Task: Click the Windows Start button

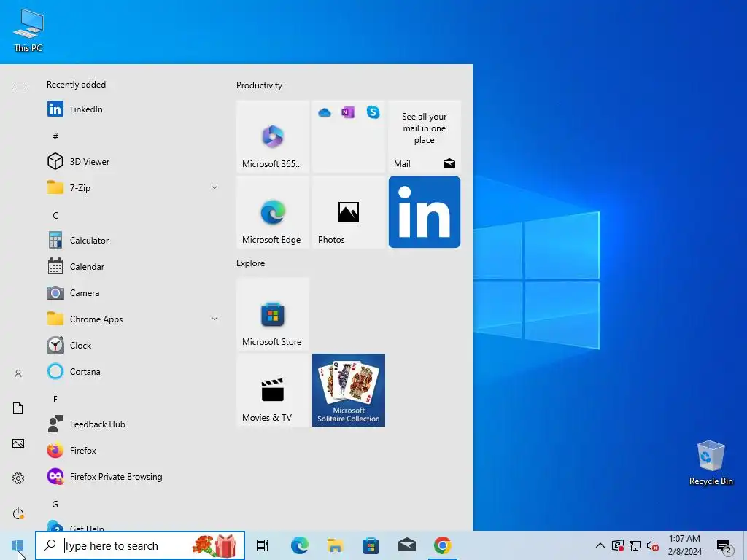Action: tap(18, 545)
